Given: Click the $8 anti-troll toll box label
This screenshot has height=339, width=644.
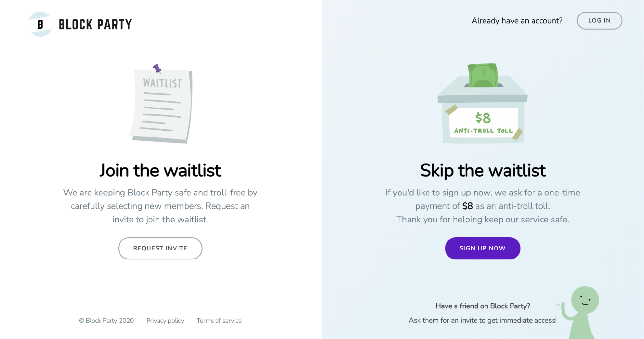Looking at the screenshot, I should click(483, 123).
